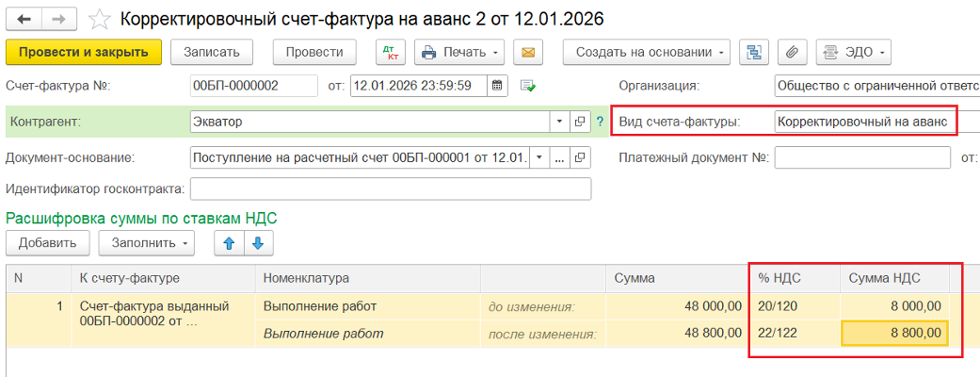Select the 8 800,00 Сумма НДС cell
Screen dimensions: 980x377
tap(893, 334)
